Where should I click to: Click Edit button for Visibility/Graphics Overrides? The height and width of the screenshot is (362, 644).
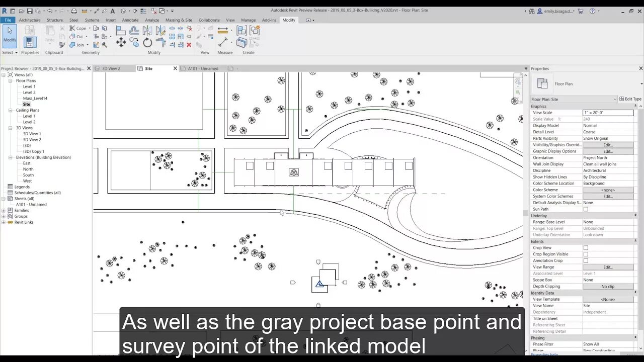608,145
